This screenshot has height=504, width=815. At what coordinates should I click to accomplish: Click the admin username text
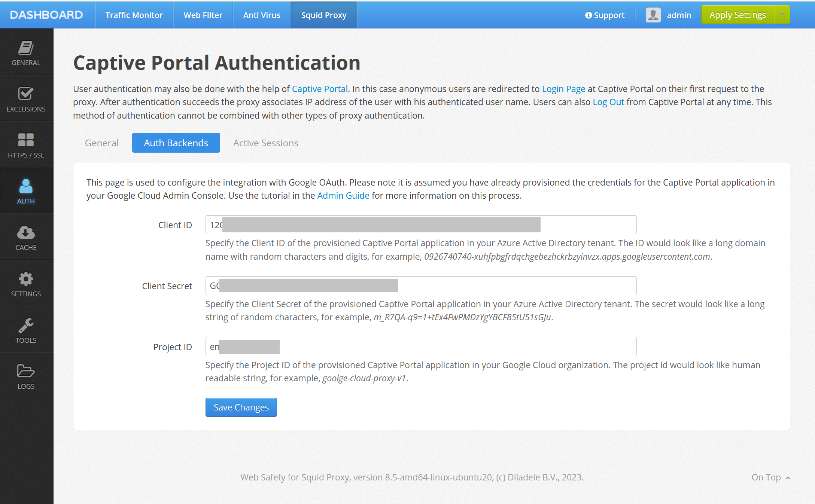point(679,15)
